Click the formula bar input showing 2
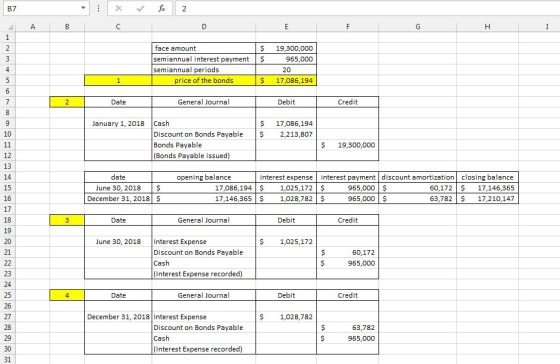This screenshot has height=364, width=560. pyautogui.click(x=368, y=9)
